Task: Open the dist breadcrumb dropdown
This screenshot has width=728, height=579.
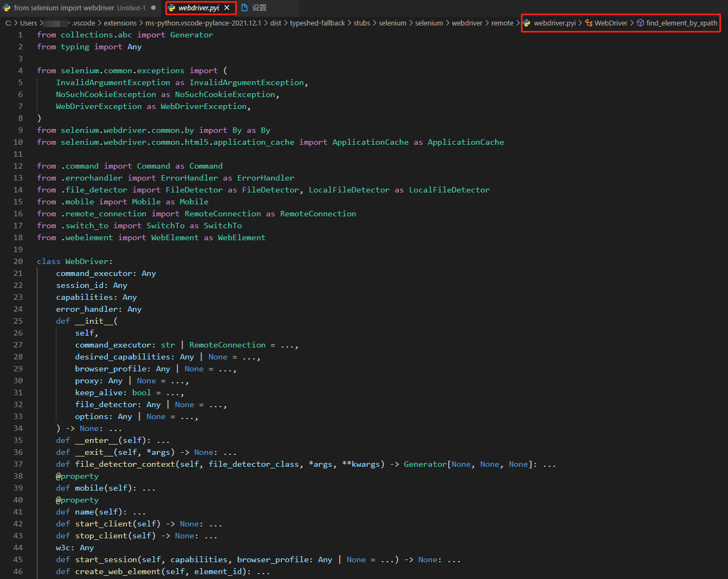Action: [x=276, y=23]
